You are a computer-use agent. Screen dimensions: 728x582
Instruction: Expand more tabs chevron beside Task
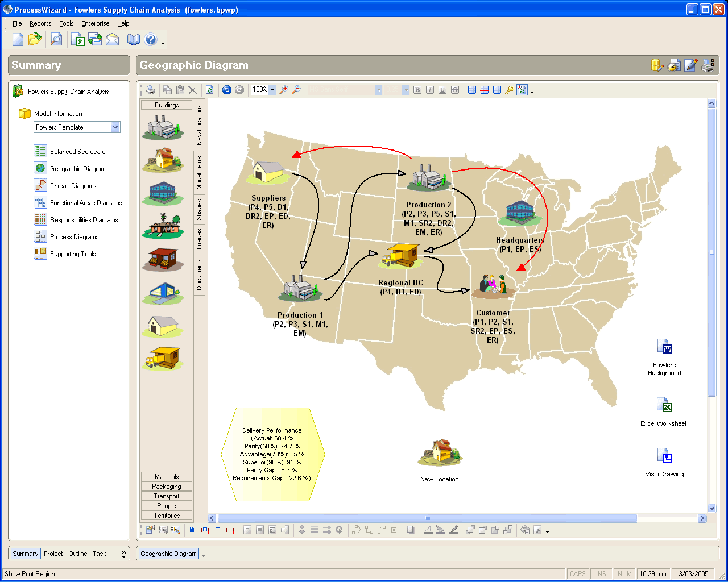(123, 554)
